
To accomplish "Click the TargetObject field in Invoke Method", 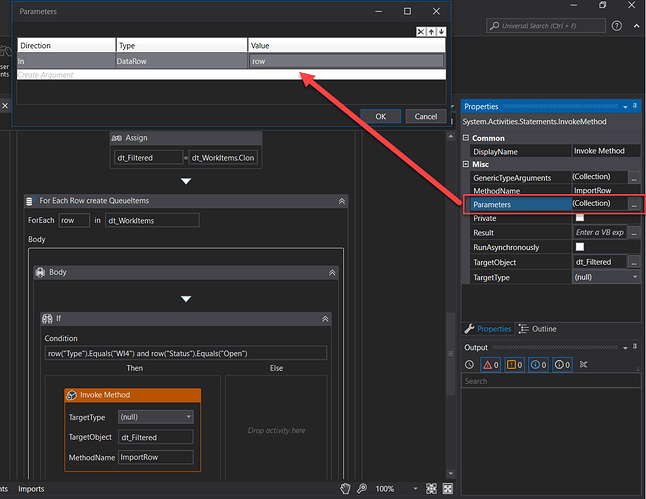I will point(156,437).
